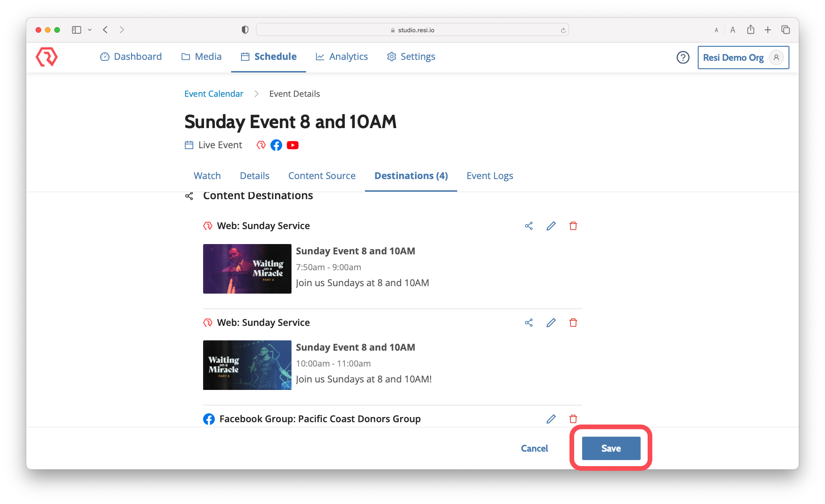
Task: Switch to the Watch tab
Action: click(x=207, y=176)
